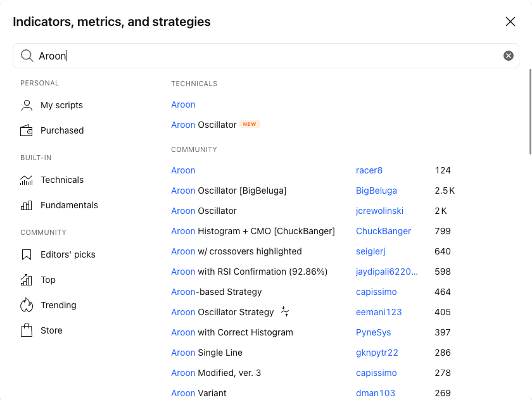Open author dman103 profile
Image resolution: width=532 pixels, height=400 pixels.
click(x=376, y=393)
